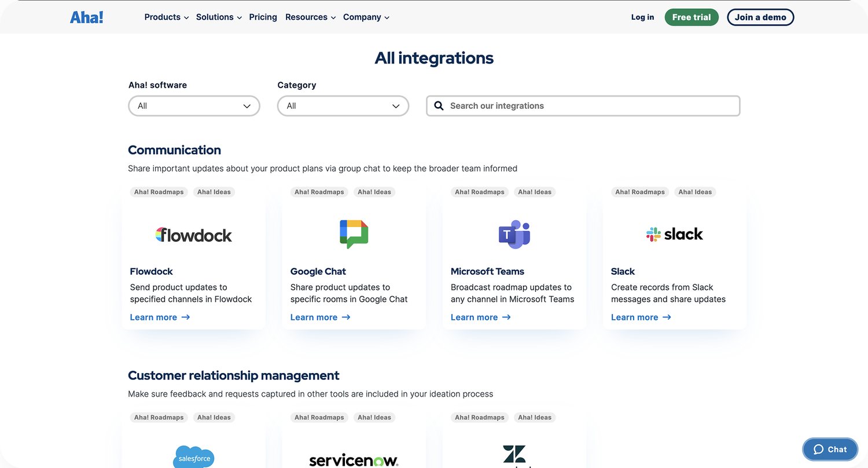Open the Aha! software filter dropdown
868x468 pixels.
pos(194,106)
